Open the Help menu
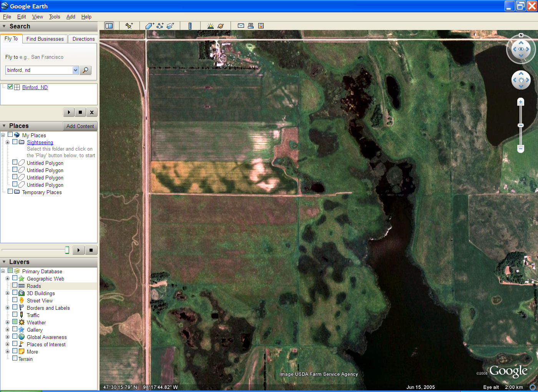The height and width of the screenshot is (392, 538). (86, 17)
